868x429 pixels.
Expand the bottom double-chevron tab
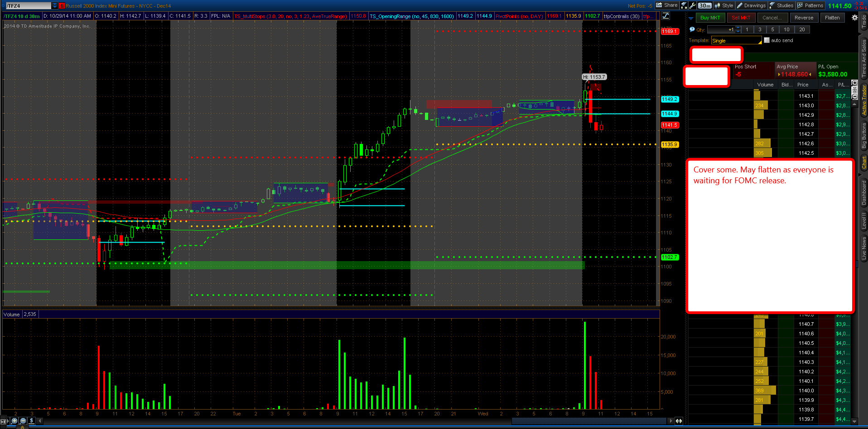pyautogui.click(x=22, y=427)
